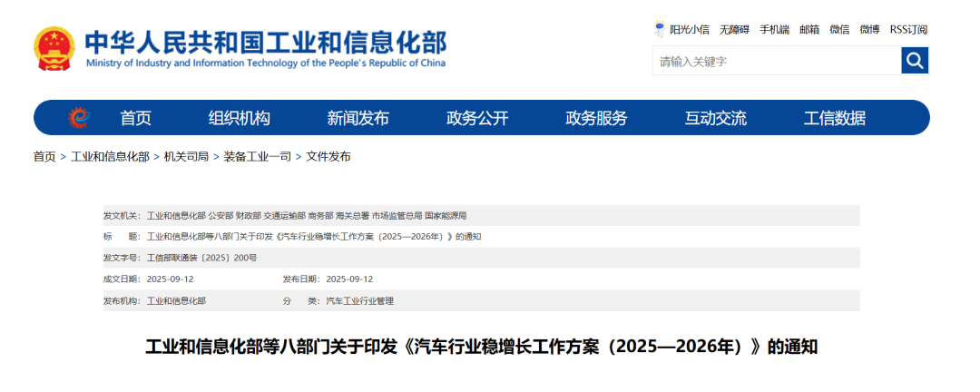
Task: Click the 标题 row document title text
Action: tap(314, 236)
